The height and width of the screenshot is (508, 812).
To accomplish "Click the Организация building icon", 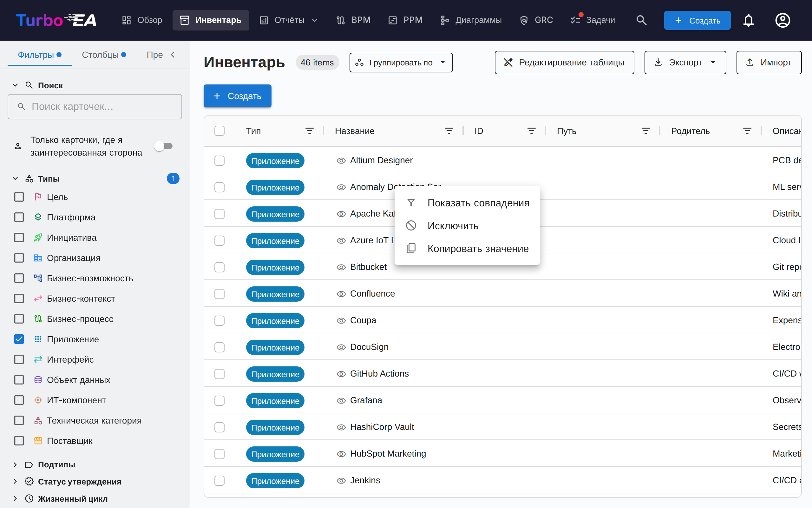I will pyautogui.click(x=38, y=258).
